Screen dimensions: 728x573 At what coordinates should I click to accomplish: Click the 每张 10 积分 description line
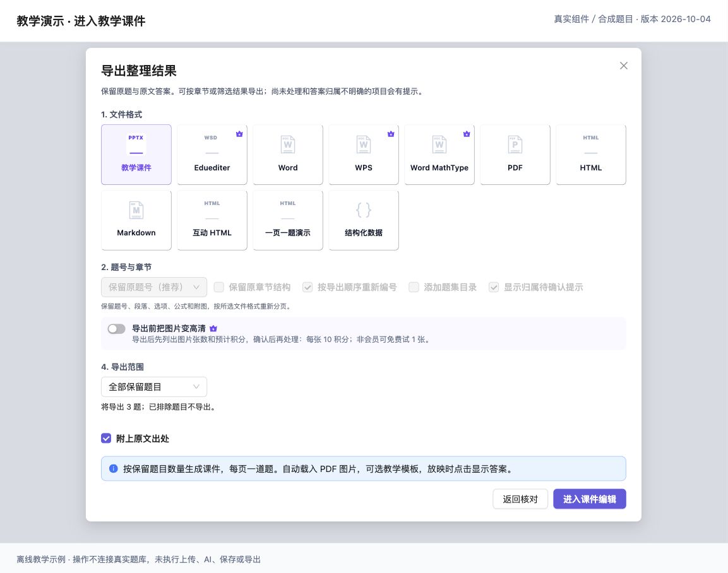(282, 340)
